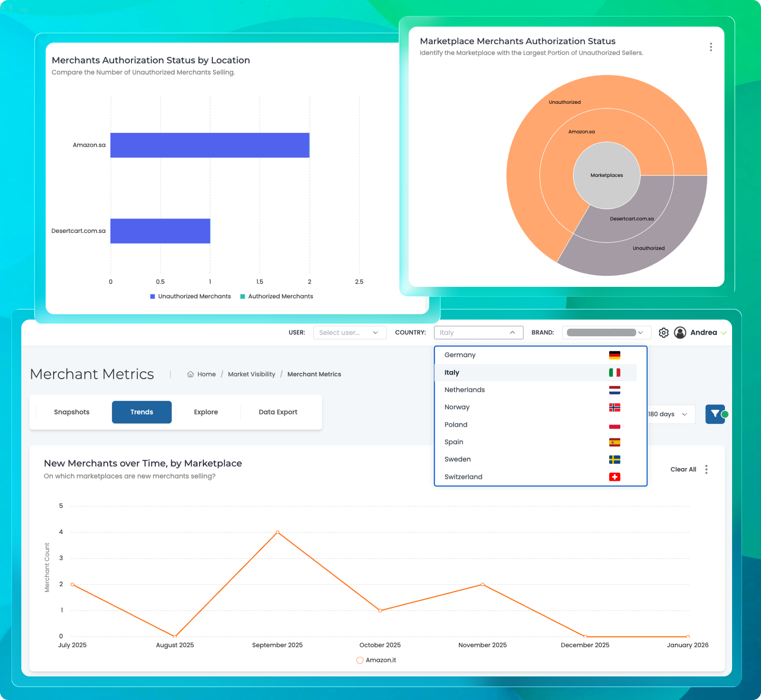The width and height of the screenshot is (761, 700).
Task: Click the gray Desertcart.com.sa sunburst segment
Action: coord(632,219)
